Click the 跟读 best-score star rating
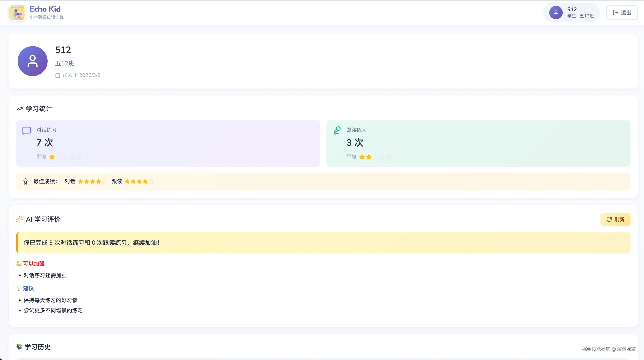 coord(139,182)
